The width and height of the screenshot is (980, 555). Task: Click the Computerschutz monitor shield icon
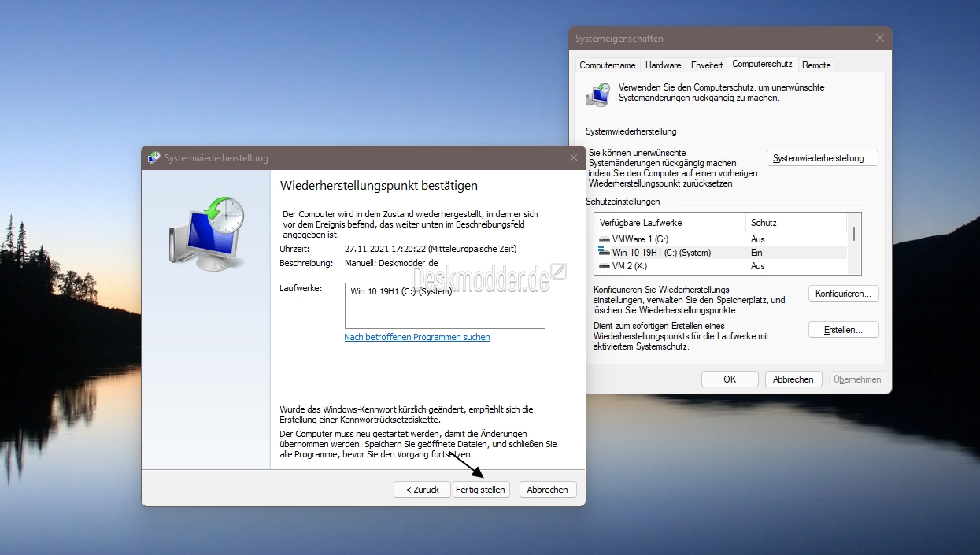pos(598,94)
